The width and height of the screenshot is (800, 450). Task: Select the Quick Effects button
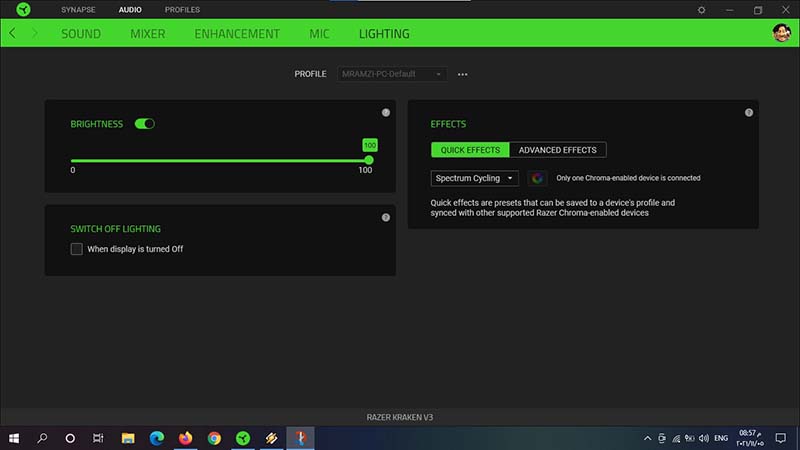point(470,150)
